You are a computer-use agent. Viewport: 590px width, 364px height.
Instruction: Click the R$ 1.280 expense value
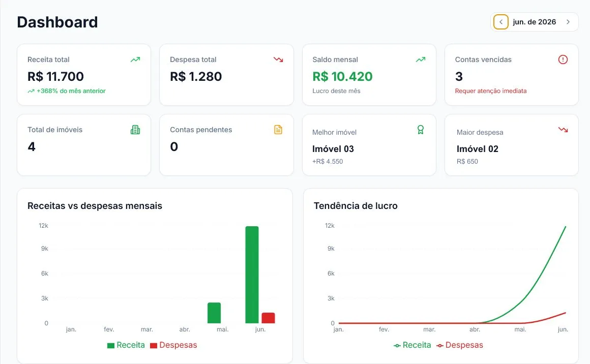[196, 76]
